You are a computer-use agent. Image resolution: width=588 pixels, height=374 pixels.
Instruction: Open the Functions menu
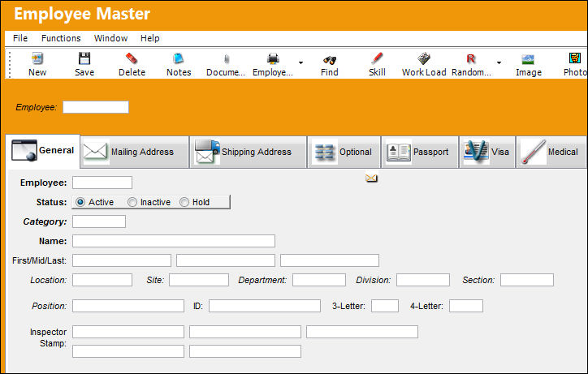pos(61,38)
